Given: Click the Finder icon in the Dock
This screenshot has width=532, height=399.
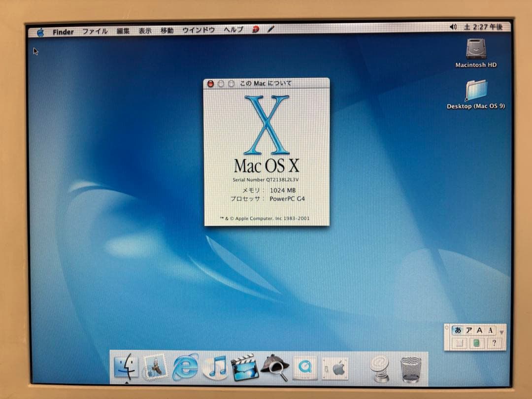Looking at the screenshot, I should [125, 367].
